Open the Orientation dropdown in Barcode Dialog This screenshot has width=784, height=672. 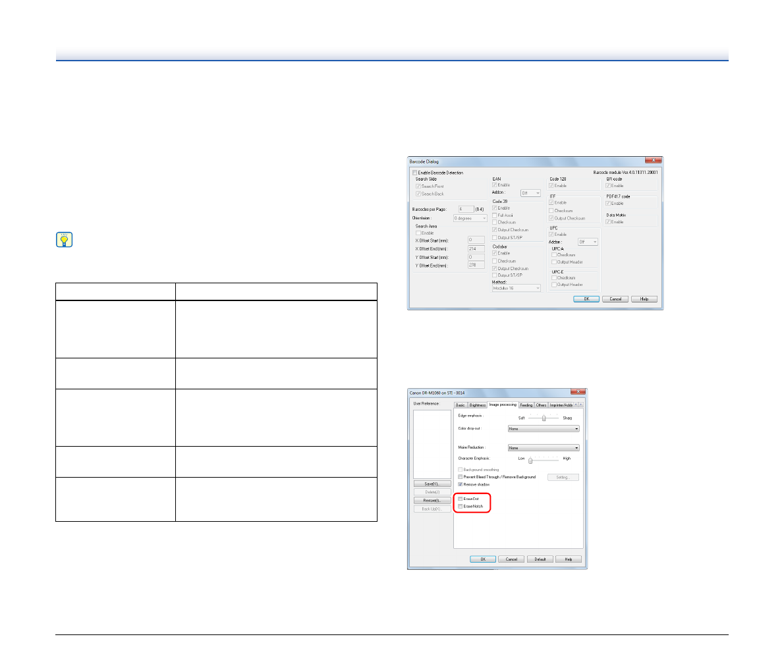(470, 218)
